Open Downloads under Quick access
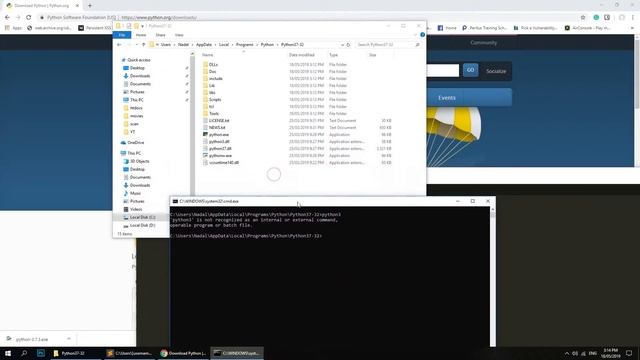 (x=140, y=76)
